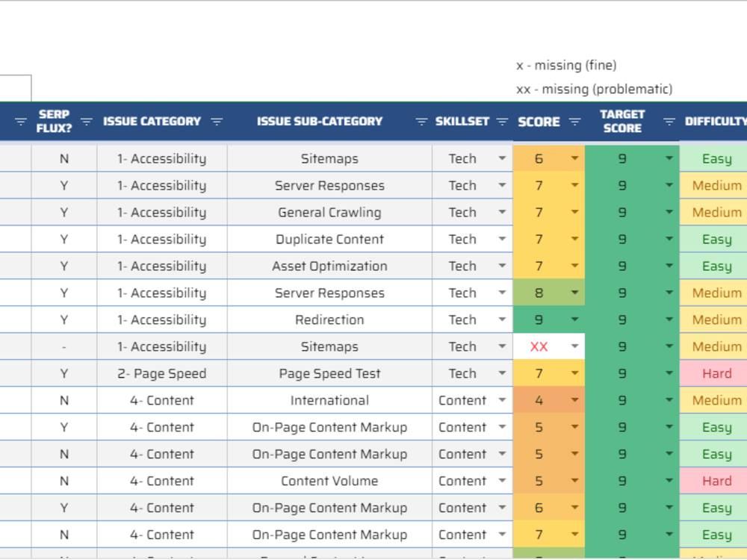
Task: Expand the score dropdown in the International row
Action: (x=575, y=400)
